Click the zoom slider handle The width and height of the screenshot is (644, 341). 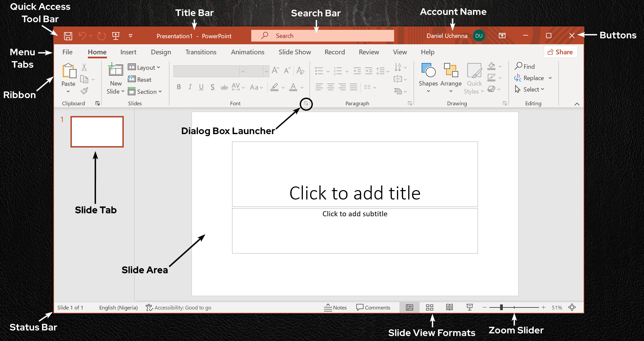(501, 307)
